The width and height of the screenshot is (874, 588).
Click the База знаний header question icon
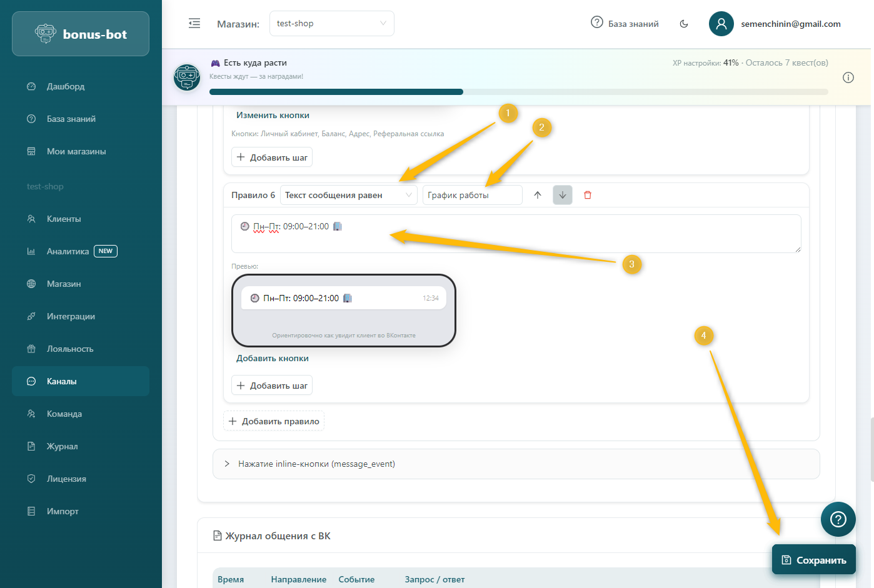click(596, 22)
